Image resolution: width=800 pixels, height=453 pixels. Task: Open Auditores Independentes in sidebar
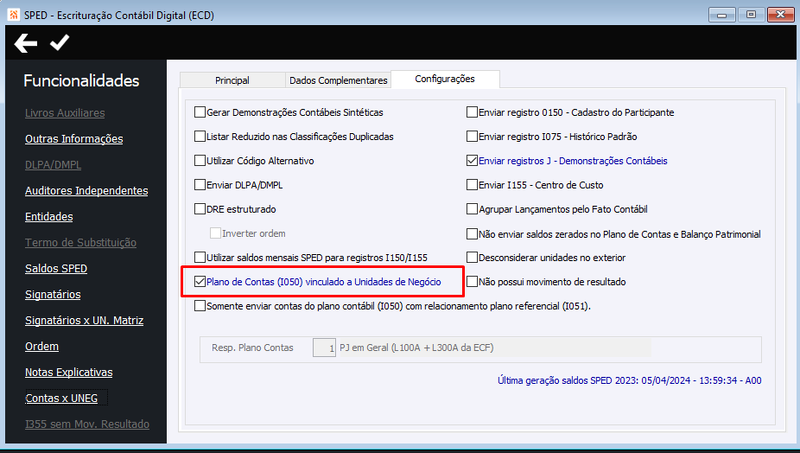(87, 191)
